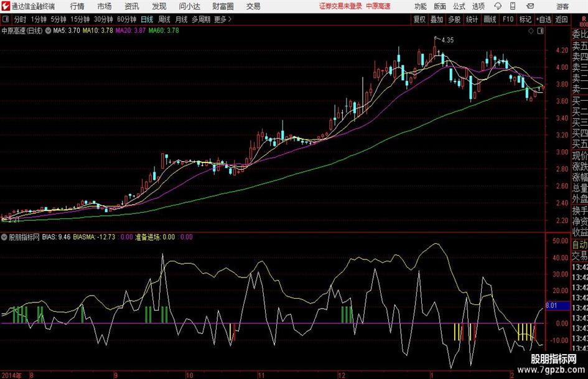Image resolution: width=588 pixels, height=379 pixels.
Task: Toggle the right panel layout icon
Action: coord(540,31)
